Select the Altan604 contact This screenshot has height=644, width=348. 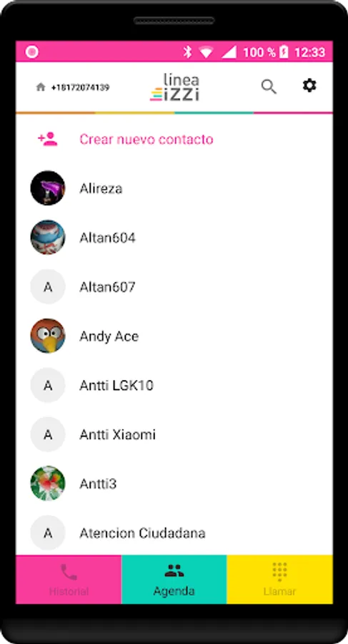pyautogui.click(x=174, y=238)
